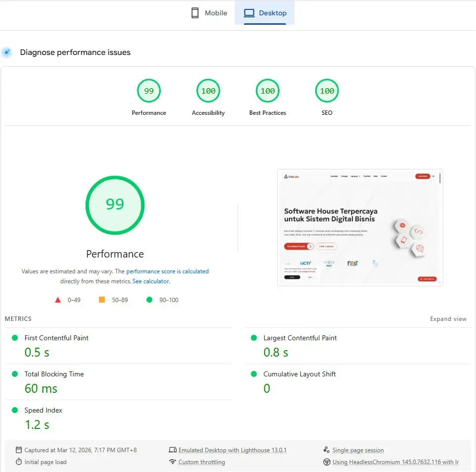Click the blue Lighthouse spark icon beside Diagnose heading
The height and width of the screenshot is (472, 476).
click(x=6, y=52)
